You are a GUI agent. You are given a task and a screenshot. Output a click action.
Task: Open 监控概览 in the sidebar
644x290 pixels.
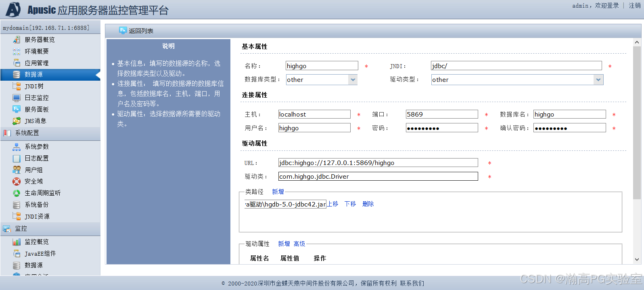click(x=36, y=242)
